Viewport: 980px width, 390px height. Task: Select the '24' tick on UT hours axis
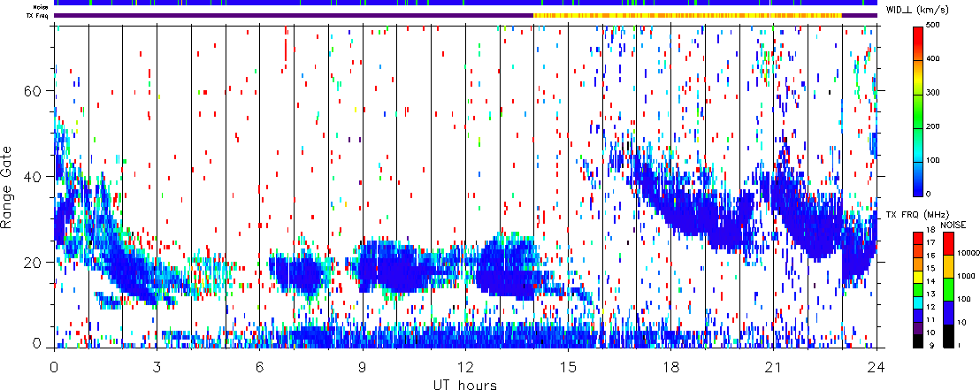(877, 367)
